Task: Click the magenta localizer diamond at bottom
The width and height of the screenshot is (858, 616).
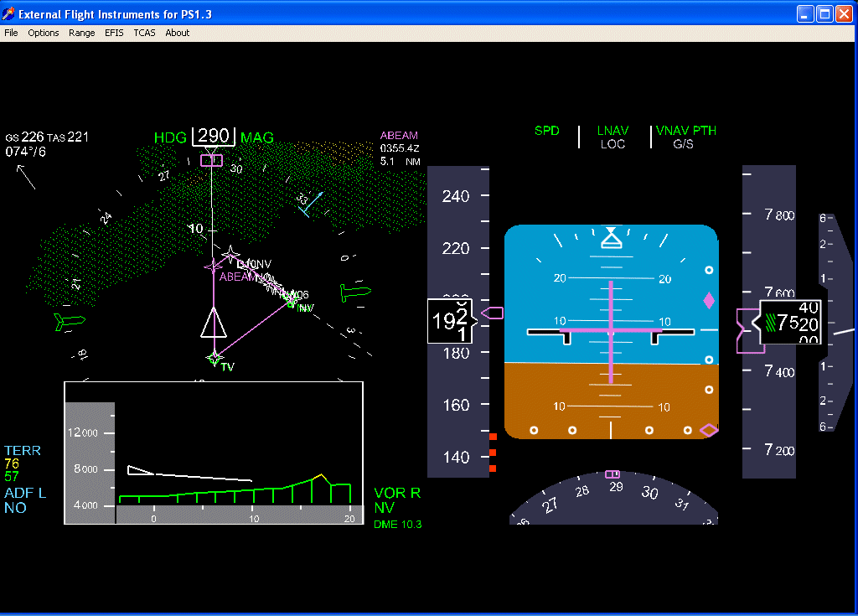Action: pos(709,430)
